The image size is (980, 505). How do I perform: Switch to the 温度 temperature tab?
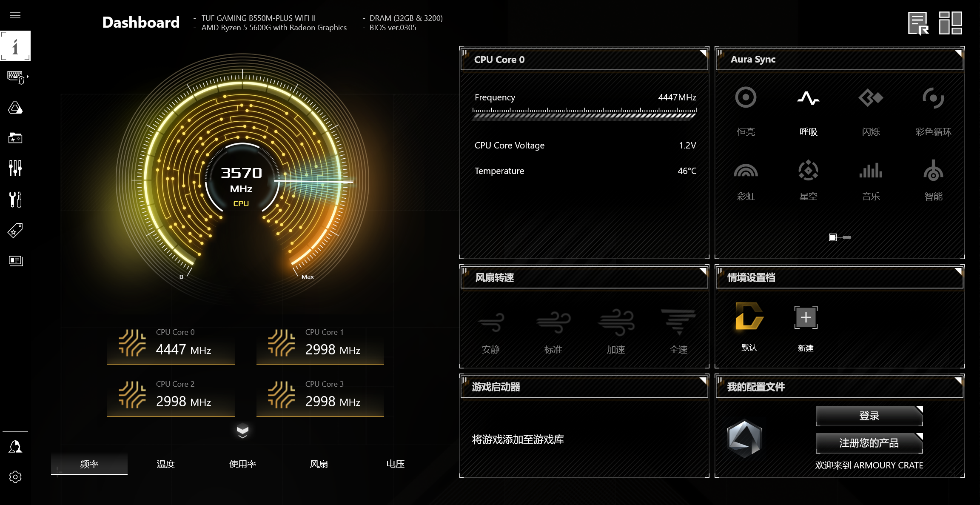(166, 464)
